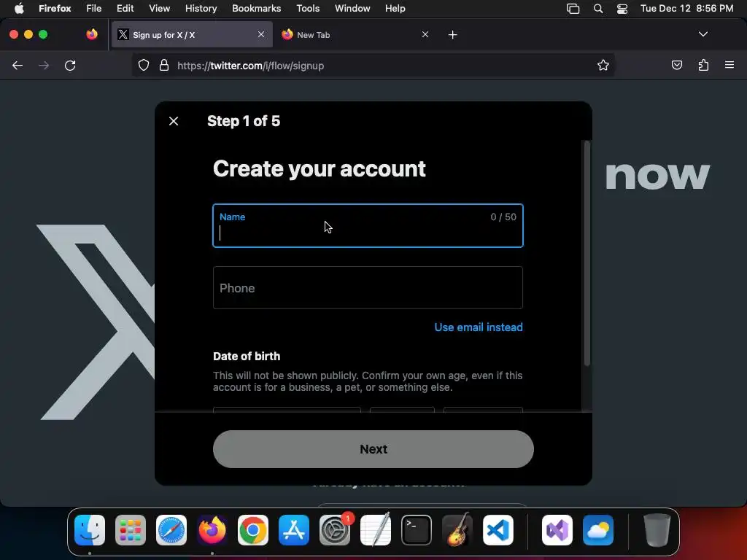Open the Tools menu
The width and height of the screenshot is (747, 560).
[x=308, y=9]
